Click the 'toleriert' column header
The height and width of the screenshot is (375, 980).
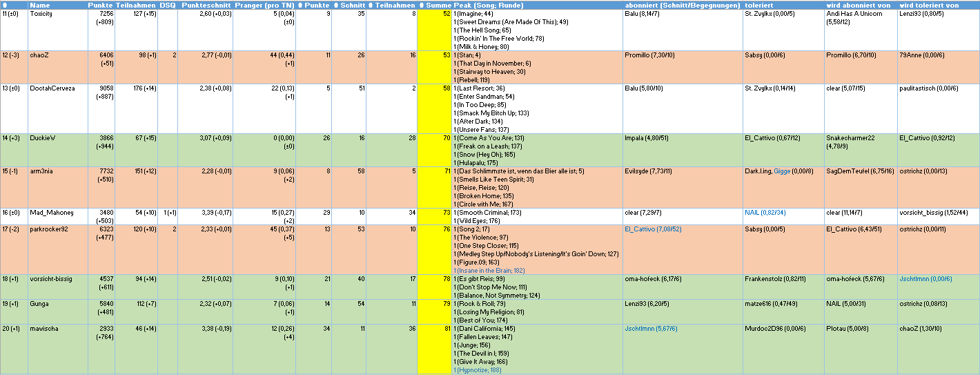(x=783, y=5)
